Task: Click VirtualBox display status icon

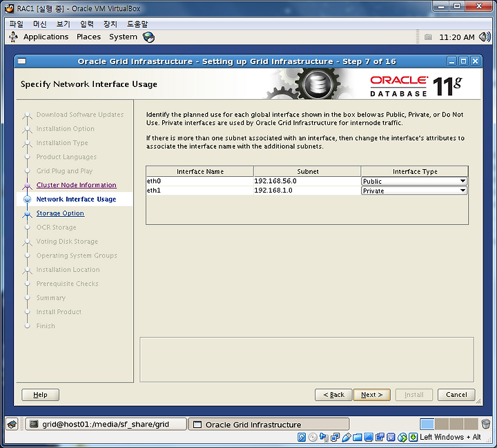Action: (x=369, y=437)
